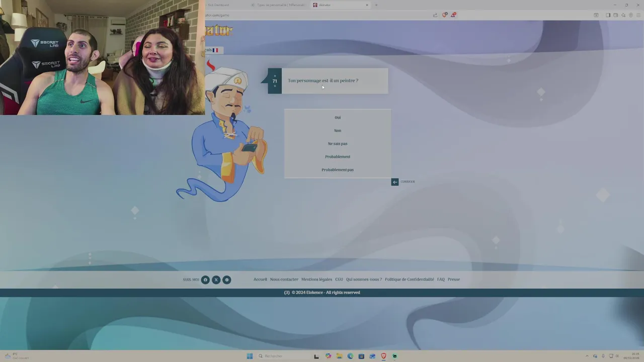Open the volume icon in system tray
The image size is (644, 362).
(617, 356)
